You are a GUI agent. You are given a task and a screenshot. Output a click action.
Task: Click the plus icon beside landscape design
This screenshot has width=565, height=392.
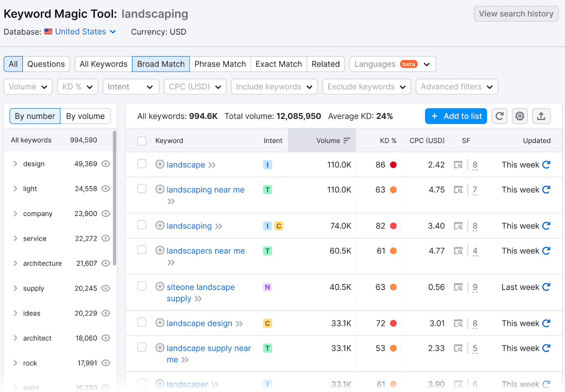(x=160, y=322)
